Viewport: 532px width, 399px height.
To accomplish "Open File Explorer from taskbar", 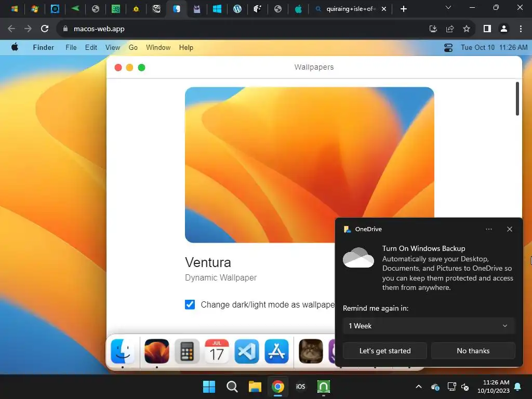I will pyautogui.click(x=255, y=387).
